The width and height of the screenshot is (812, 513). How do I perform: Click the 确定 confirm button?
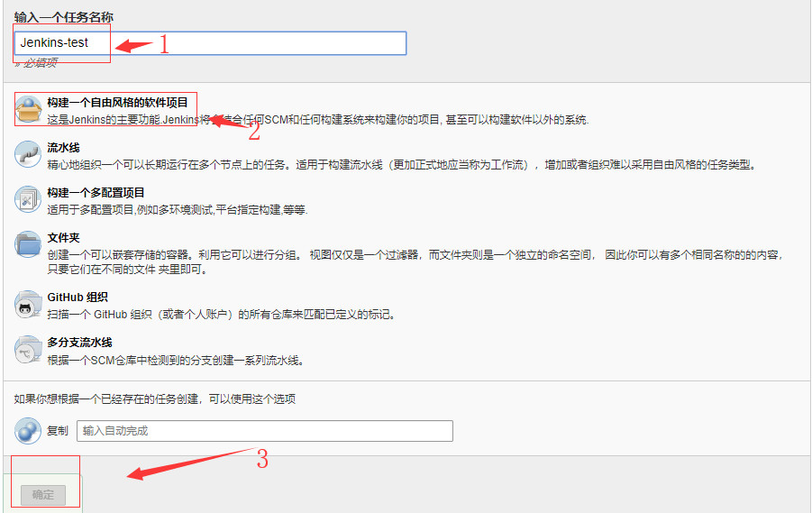coord(43,495)
